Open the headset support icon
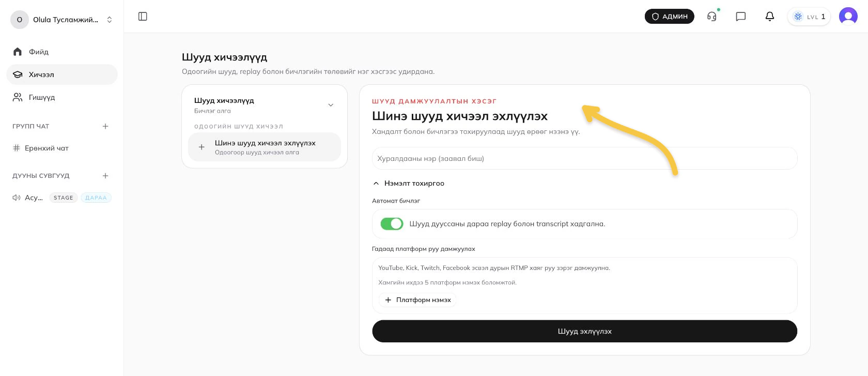This screenshot has height=376, width=868. pos(712,17)
